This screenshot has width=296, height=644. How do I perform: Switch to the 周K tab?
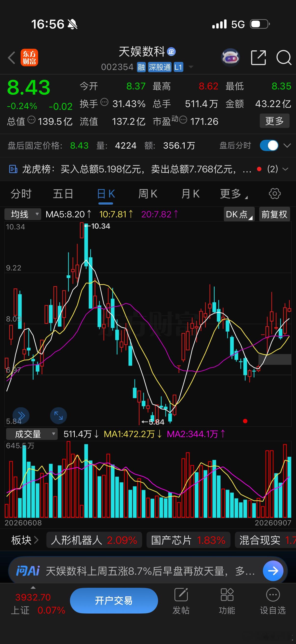click(148, 194)
